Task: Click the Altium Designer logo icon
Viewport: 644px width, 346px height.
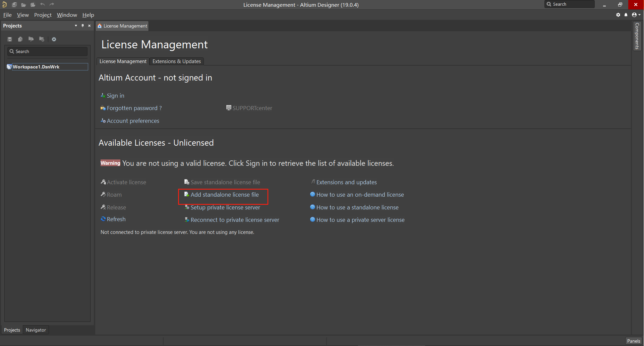Action: click(x=4, y=4)
